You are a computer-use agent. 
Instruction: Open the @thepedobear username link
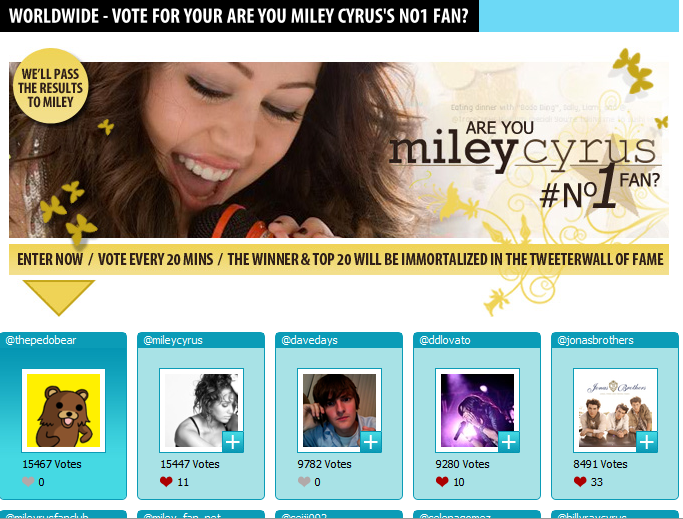[x=41, y=340]
